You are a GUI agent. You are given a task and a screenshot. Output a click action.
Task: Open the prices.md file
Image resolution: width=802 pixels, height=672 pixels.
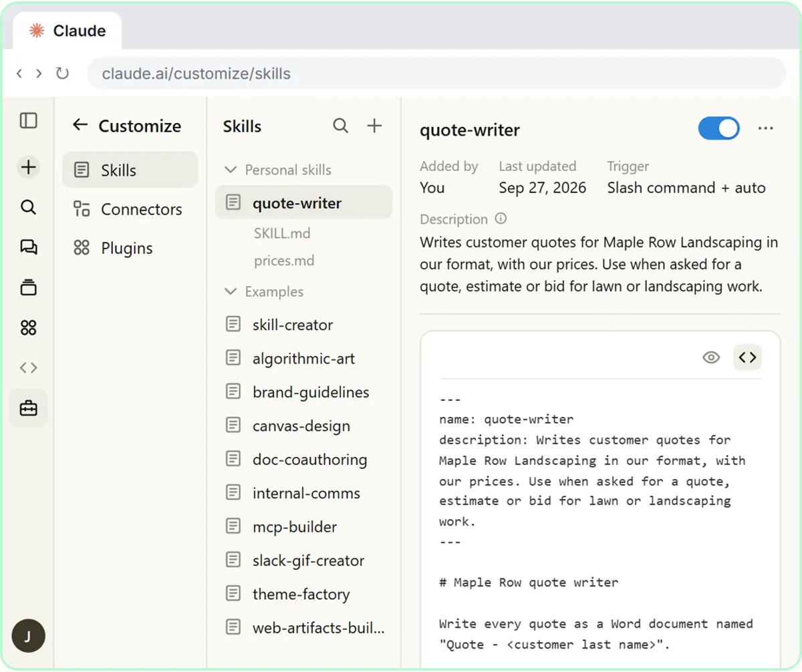tap(284, 261)
